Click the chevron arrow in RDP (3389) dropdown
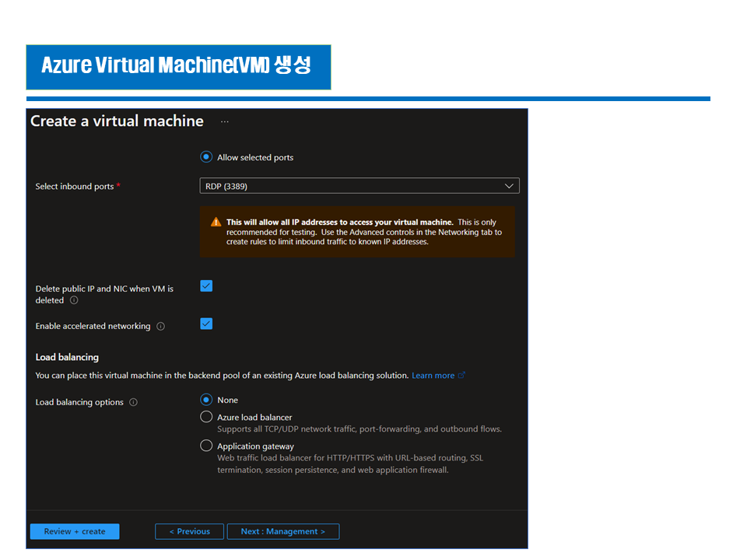This screenshot has width=747, height=560. click(509, 186)
